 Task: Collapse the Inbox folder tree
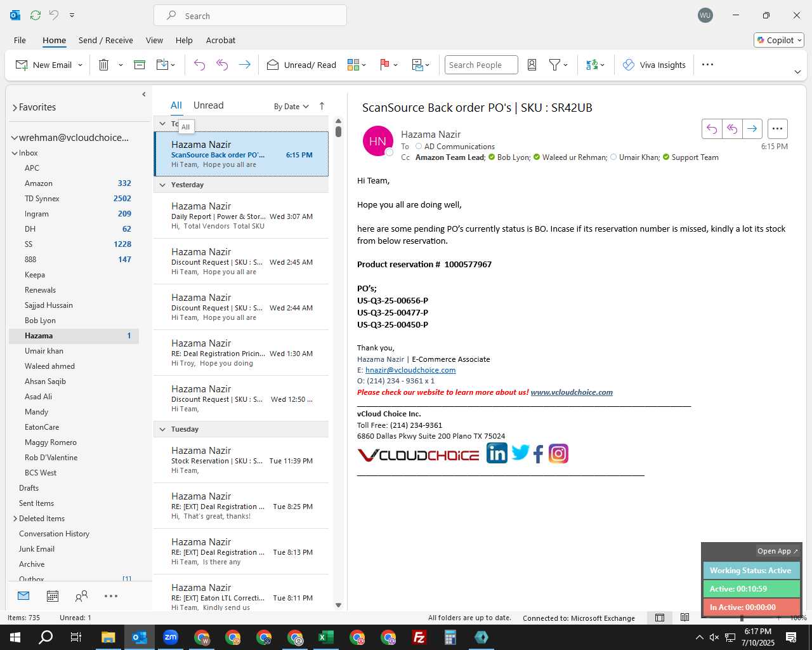click(x=15, y=153)
